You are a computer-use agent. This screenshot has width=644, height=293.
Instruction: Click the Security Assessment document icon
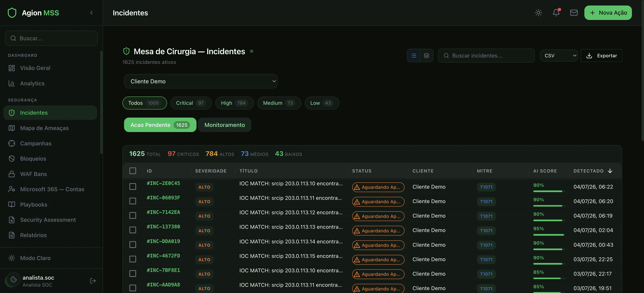point(12,220)
